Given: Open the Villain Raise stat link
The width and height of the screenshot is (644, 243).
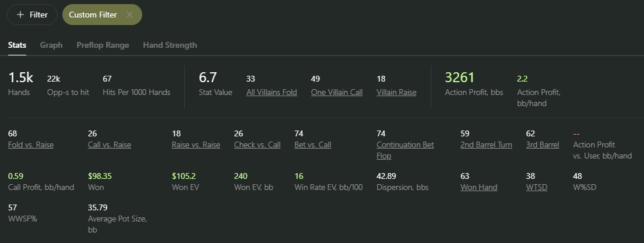Looking at the screenshot, I should [396, 92].
